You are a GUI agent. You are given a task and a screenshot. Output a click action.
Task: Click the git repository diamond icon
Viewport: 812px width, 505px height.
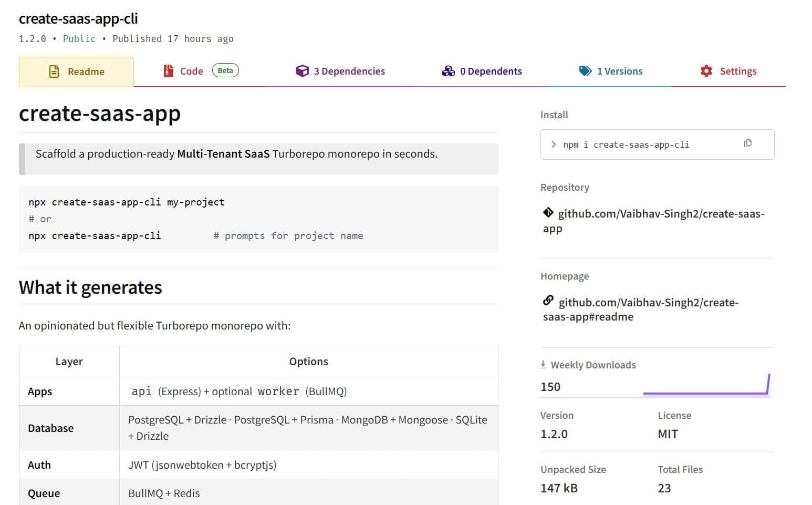[x=548, y=212]
